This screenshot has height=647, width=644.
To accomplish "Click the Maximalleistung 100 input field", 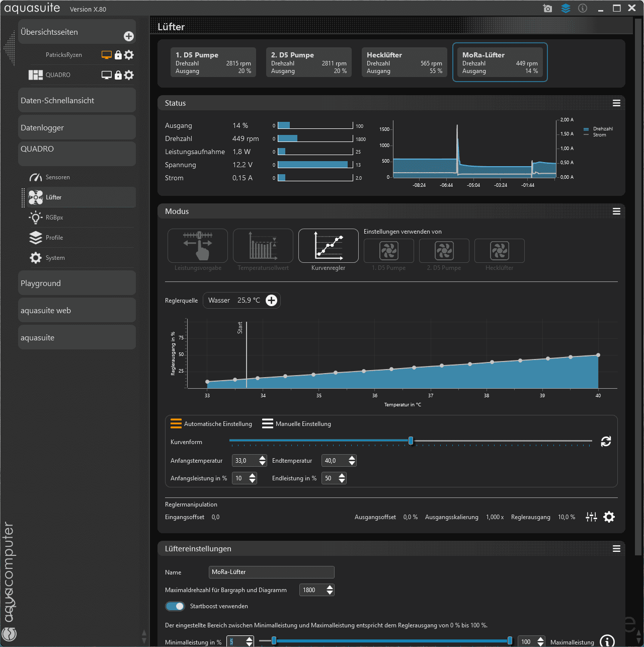I will (x=527, y=642).
